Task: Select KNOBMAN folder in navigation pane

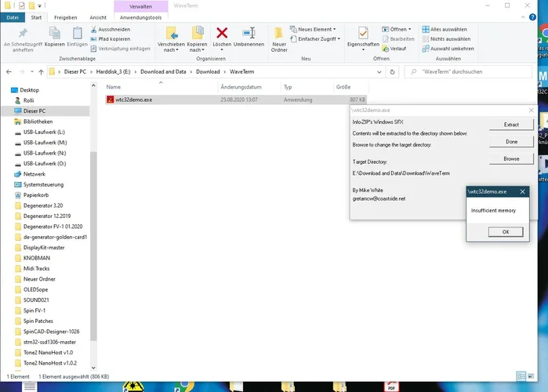Action: tap(37, 256)
